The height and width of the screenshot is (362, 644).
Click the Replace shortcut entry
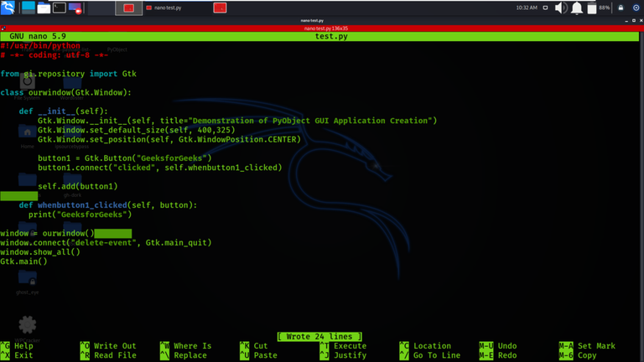click(183, 355)
